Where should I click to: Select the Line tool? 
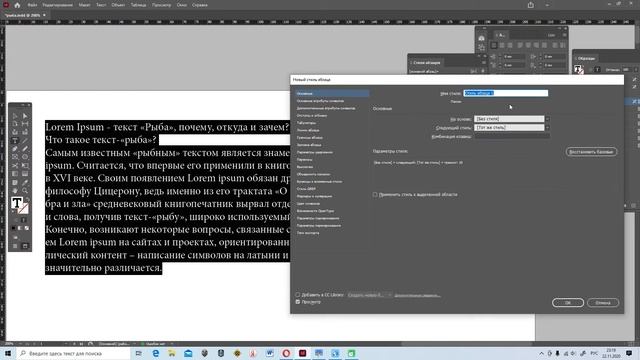25,141
